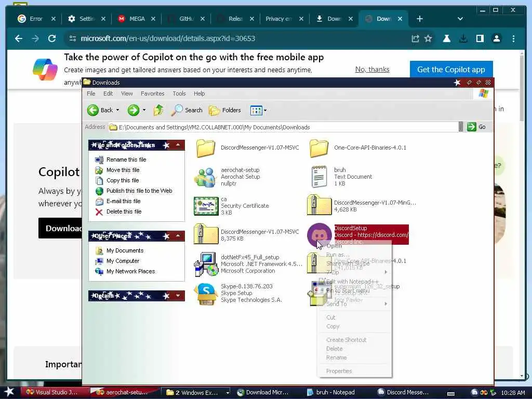Image resolution: width=532 pixels, height=399 pixels.
Task: Select the DiscordMessenger-V1.07-MinG zip archive
Action: [319, 205]
